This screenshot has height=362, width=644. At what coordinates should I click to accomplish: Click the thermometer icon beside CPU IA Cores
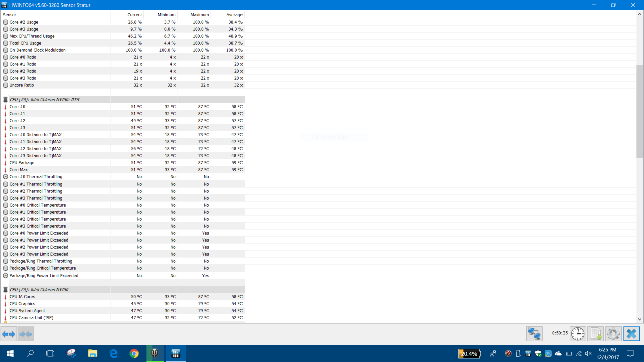click(x=6, y=297)
